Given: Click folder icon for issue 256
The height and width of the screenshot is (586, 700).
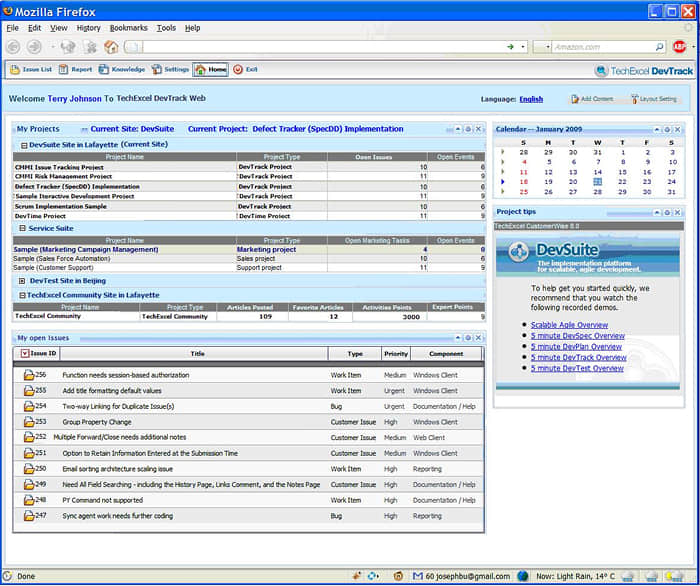Looking at the screenshot, I should [29, 375].
